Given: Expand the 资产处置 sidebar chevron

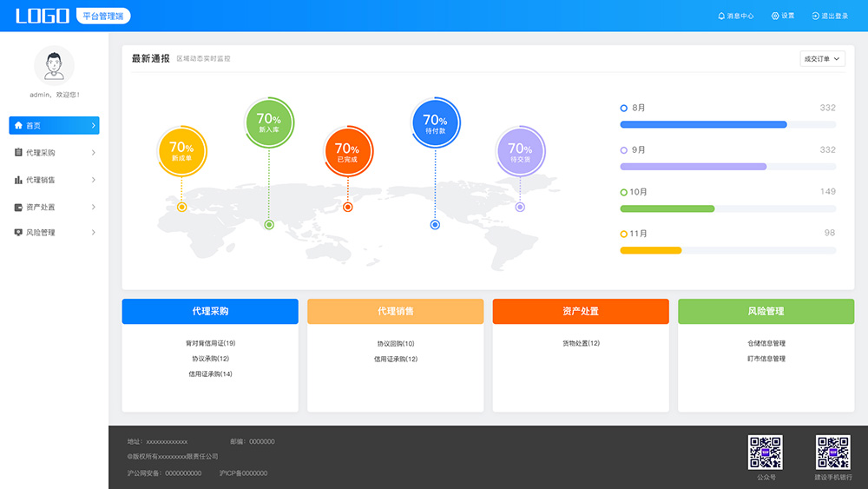Looking at the screenshot, I should [93, 208].
